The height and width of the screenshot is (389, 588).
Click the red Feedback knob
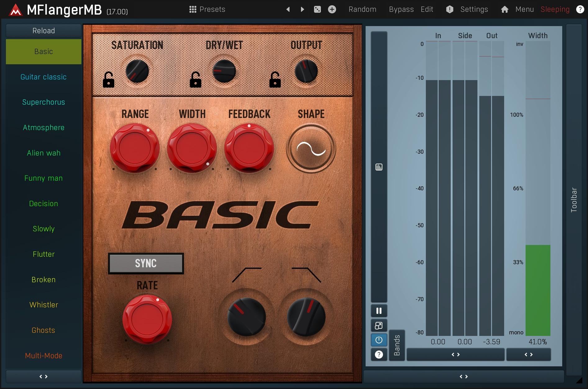(249, 148)
